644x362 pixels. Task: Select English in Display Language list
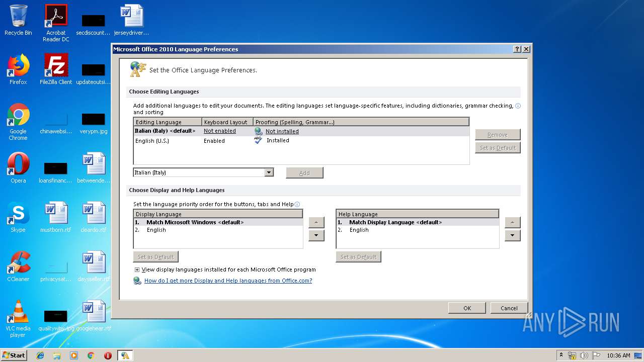pyautogui.click(x=218, y=230)
